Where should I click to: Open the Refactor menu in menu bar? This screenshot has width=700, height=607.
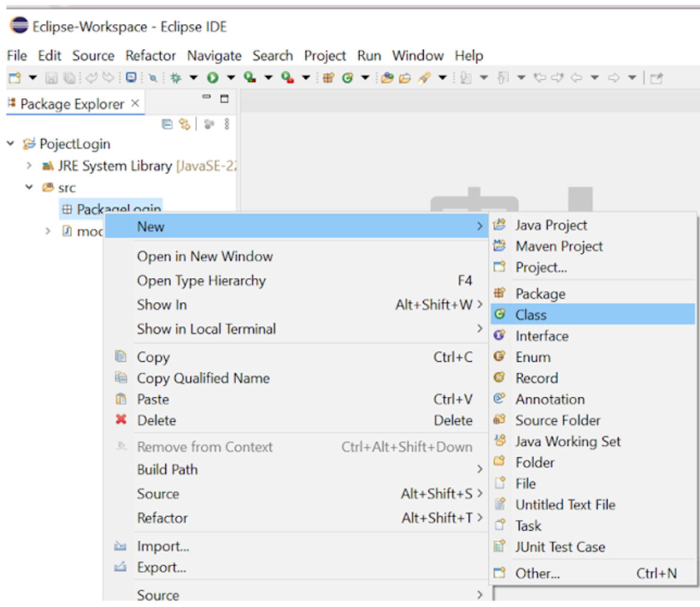coord(150,55)
